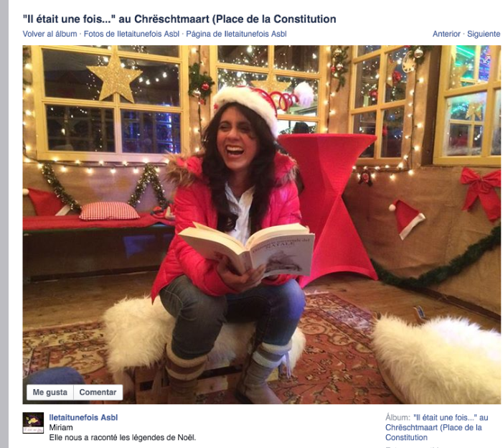This screenshot has width=503, height=448.
Task: Go back via Volver al álbum link
Action: tap(50, 34)
